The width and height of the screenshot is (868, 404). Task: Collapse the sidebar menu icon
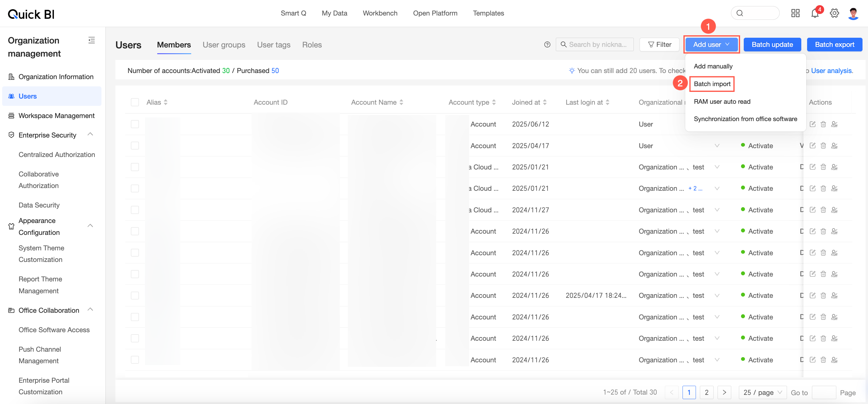coord(91,40)
